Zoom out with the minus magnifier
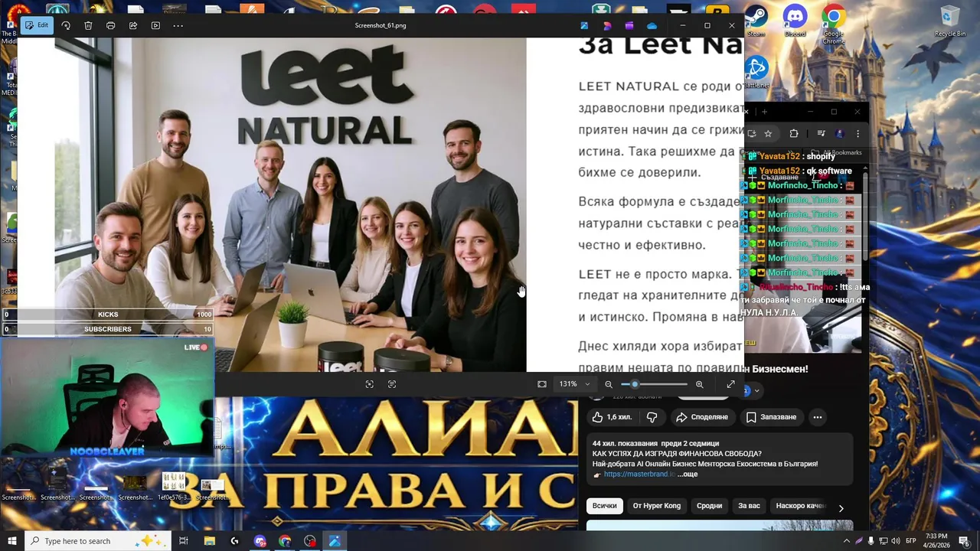The width and height of the screenshot is (980, 551). 609,384
